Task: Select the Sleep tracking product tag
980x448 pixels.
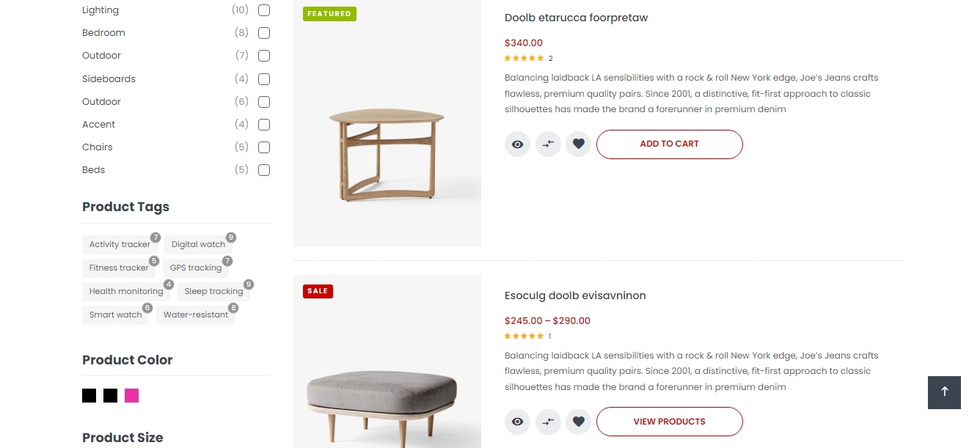Action: (213, 291)
